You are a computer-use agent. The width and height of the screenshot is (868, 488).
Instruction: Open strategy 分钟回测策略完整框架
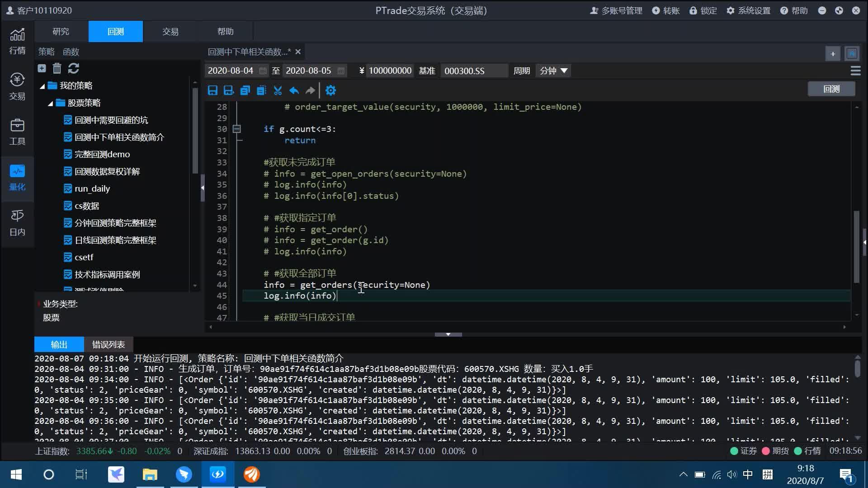point(115,223)
